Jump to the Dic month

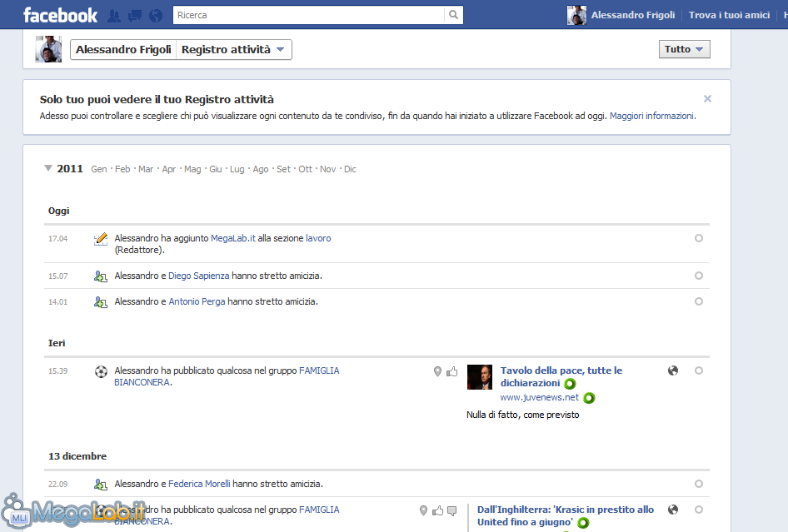[x=351, y=169]
